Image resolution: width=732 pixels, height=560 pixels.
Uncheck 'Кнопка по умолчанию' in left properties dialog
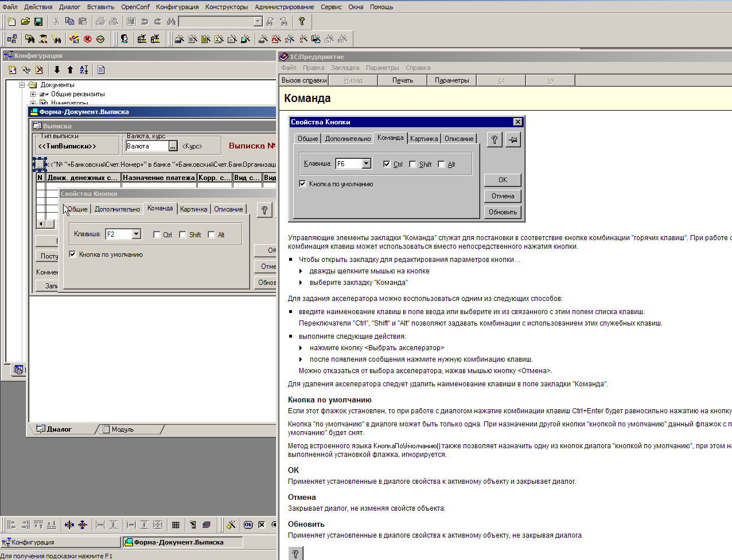[x=73, y=254]
